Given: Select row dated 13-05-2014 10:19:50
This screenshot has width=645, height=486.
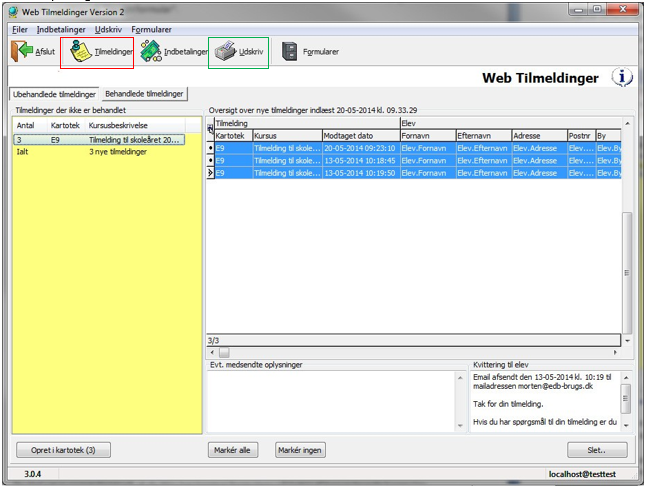Looking at the screenshot, I should (418, 173).
